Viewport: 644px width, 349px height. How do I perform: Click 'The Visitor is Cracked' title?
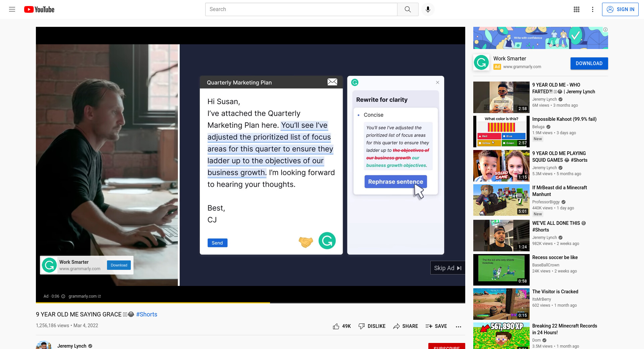click(x=555, y=292)
